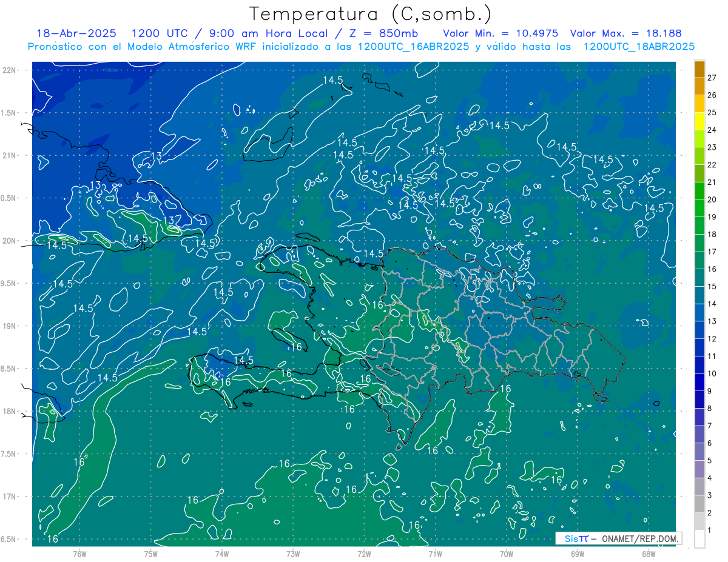Click the "70W" longitude label
This screenshot has width=728, height=562.
(507, 554)
